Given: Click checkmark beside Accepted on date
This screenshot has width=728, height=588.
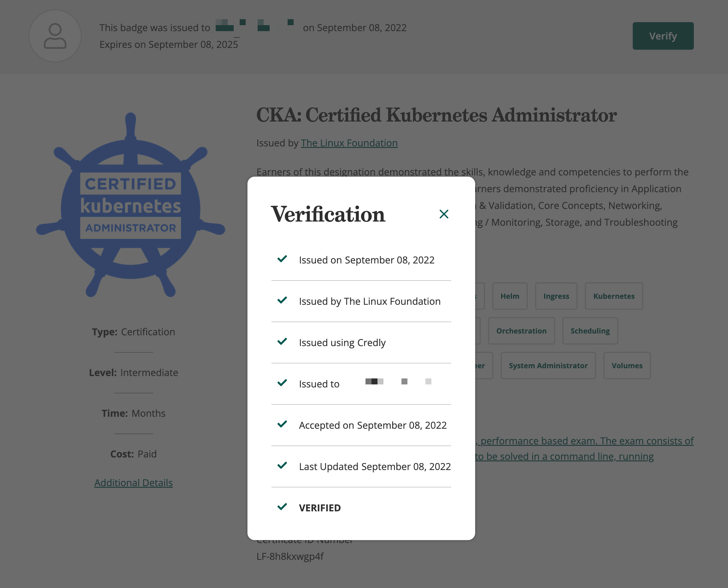Looking at the screenshot, I should (x=282, y=425).
